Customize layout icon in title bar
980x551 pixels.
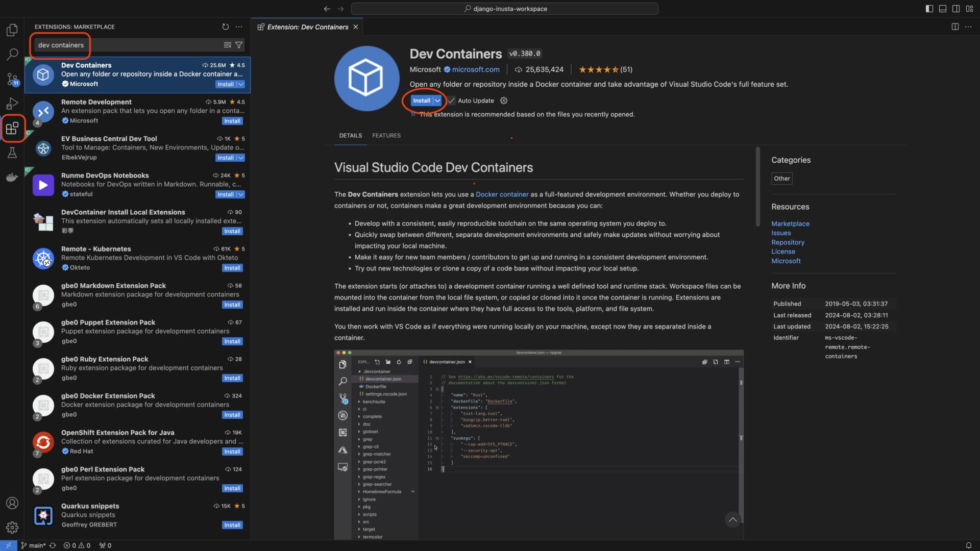coord(969,9)
